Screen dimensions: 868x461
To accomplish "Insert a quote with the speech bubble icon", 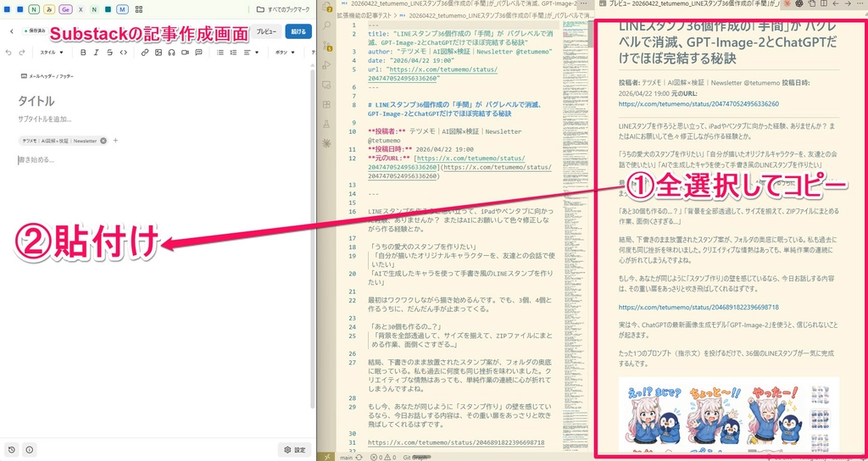I will pyautogui.click(x=198, y=53).
